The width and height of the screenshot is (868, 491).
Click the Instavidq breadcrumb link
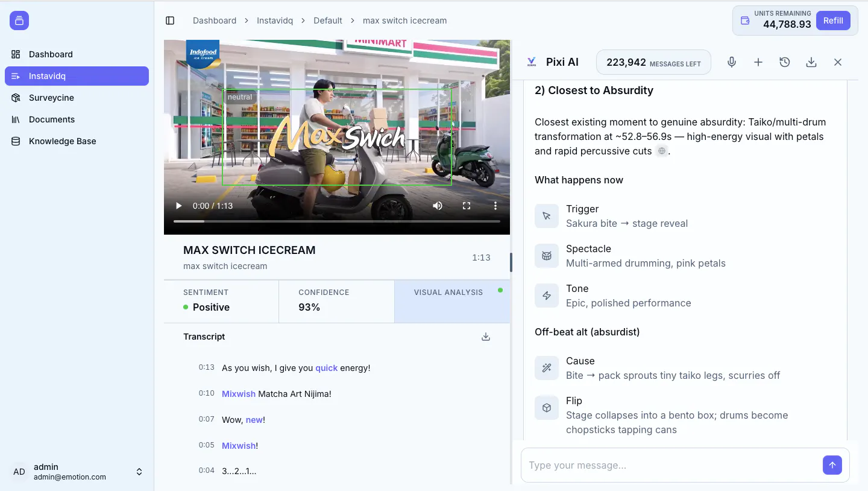pos(275,21)
